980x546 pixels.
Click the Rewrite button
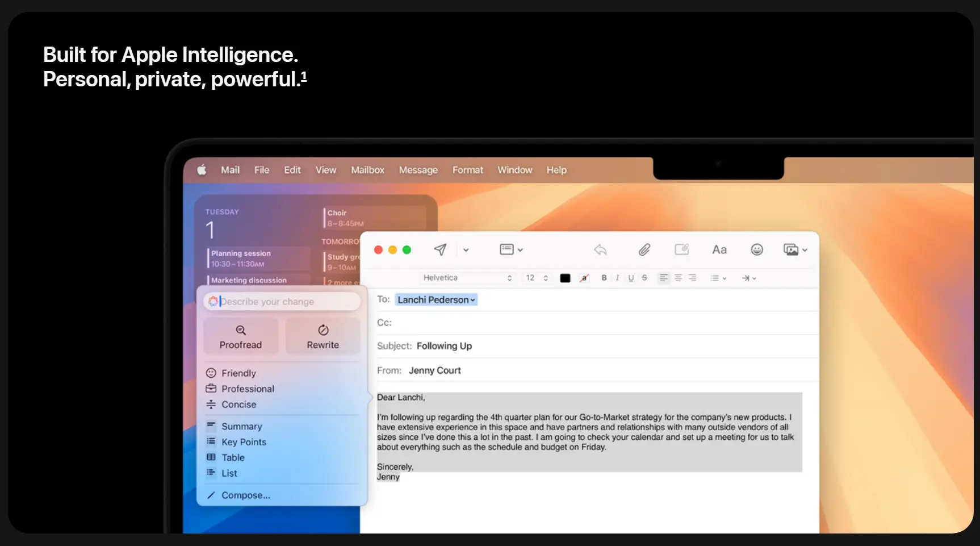click(x=323, y=336)
